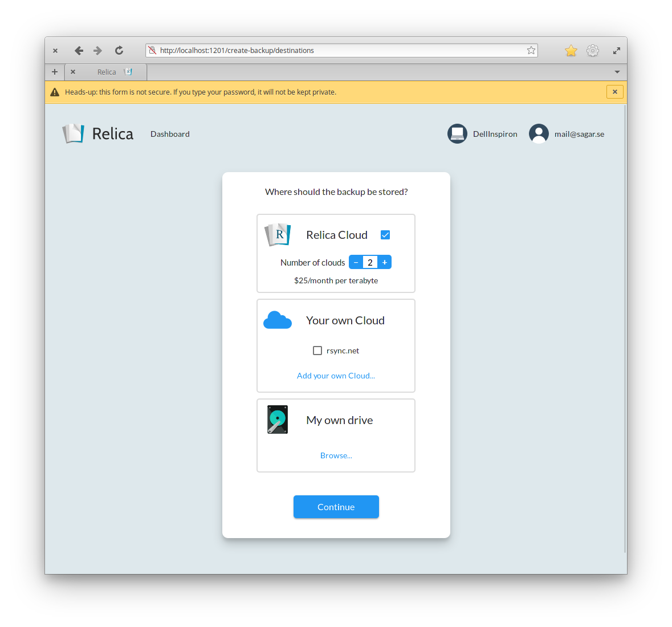
Task: Increase number of clouds with plus
Action: [x=385, y=262]
